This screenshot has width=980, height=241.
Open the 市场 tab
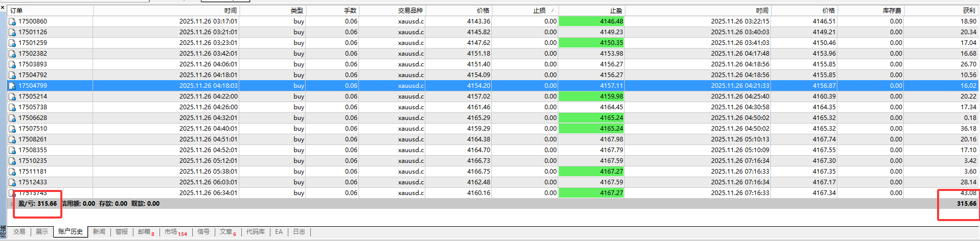pos(176,232)
